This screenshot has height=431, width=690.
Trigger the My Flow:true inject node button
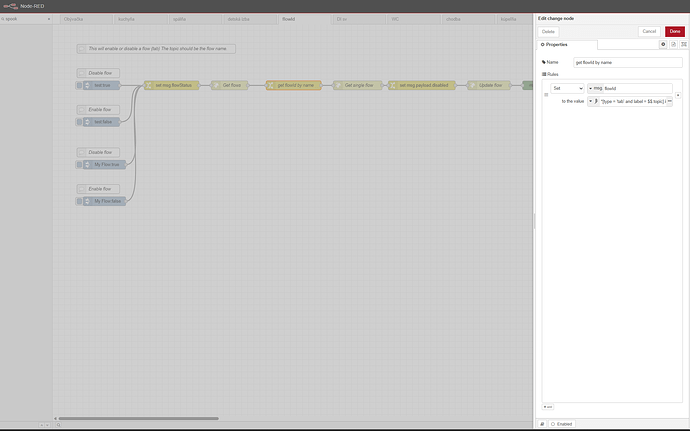click(x=79, y=165)
